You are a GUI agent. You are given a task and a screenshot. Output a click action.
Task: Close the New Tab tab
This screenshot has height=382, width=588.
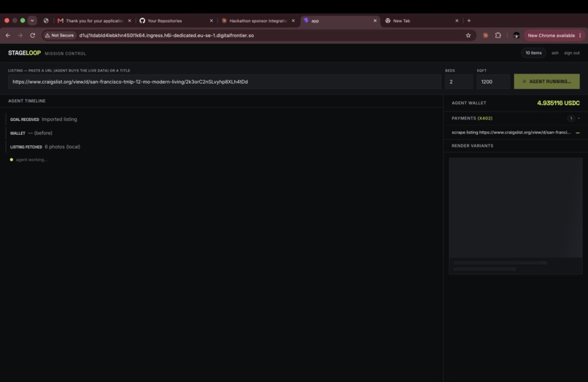(x=457, y=20)
